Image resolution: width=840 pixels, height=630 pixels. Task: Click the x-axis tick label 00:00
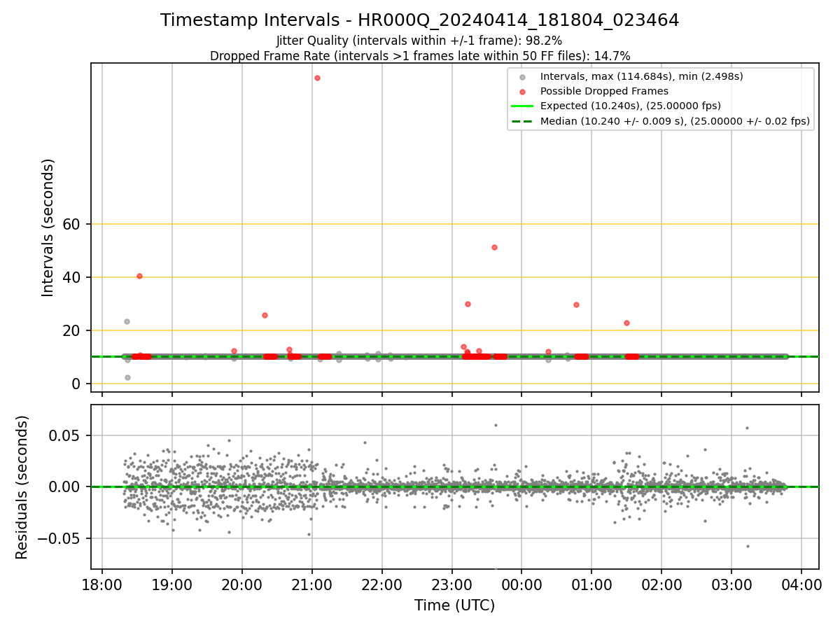coord(521,584)
